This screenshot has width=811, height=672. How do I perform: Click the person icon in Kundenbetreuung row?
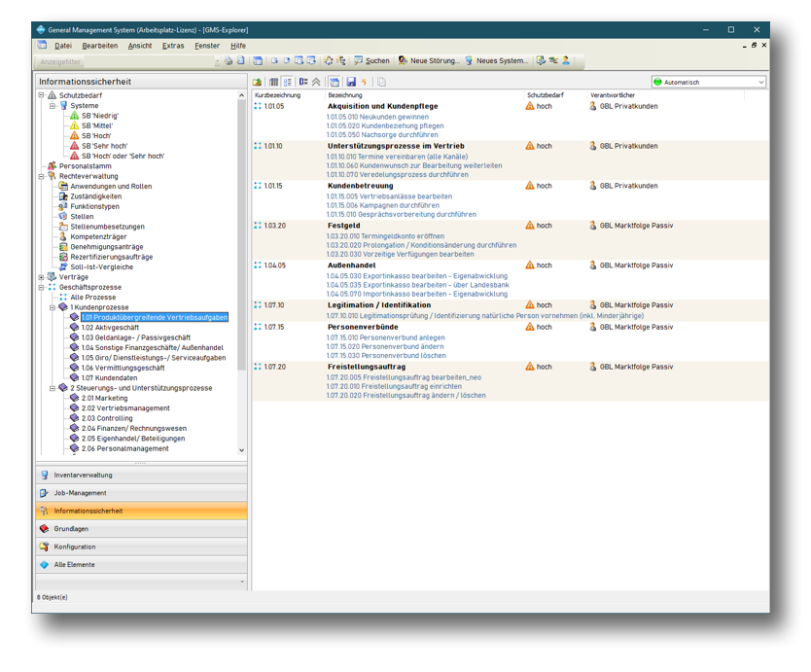(593, 186)
